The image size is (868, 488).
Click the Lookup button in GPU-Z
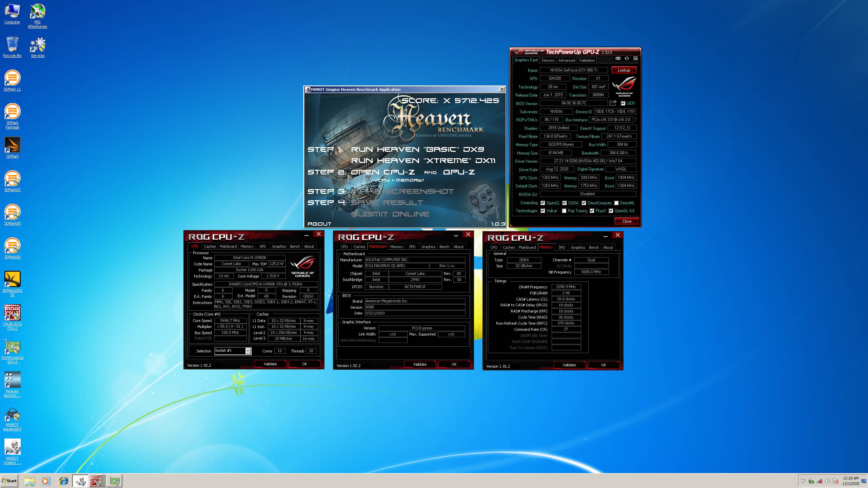pos(624,70)
